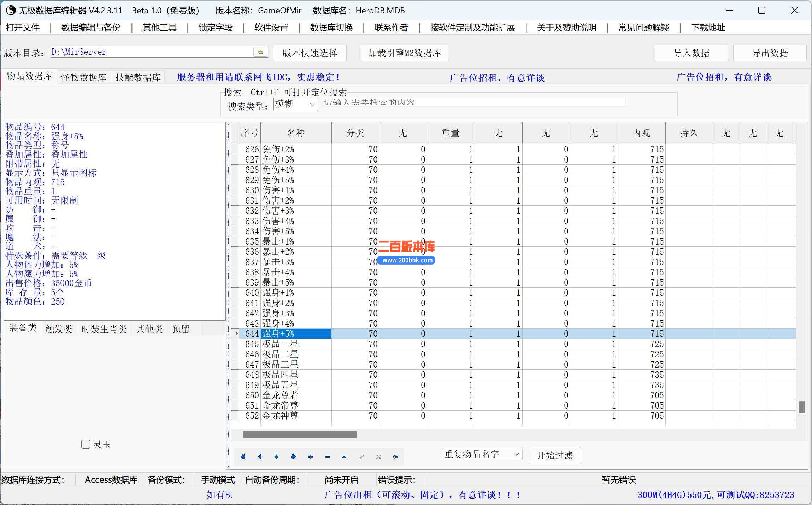Click the 导入数据 button
Screen dimensions: 812x505
(692, 53)
